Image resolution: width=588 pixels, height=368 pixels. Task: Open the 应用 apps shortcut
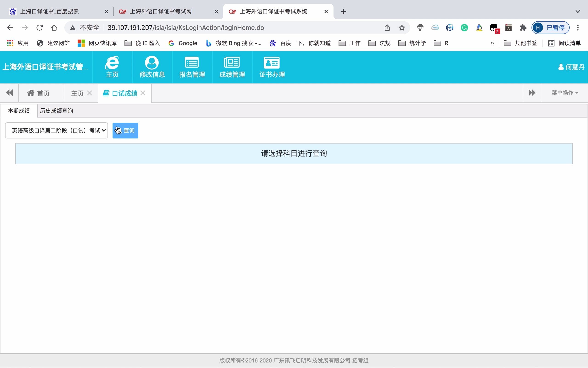(x=18, y=43)
